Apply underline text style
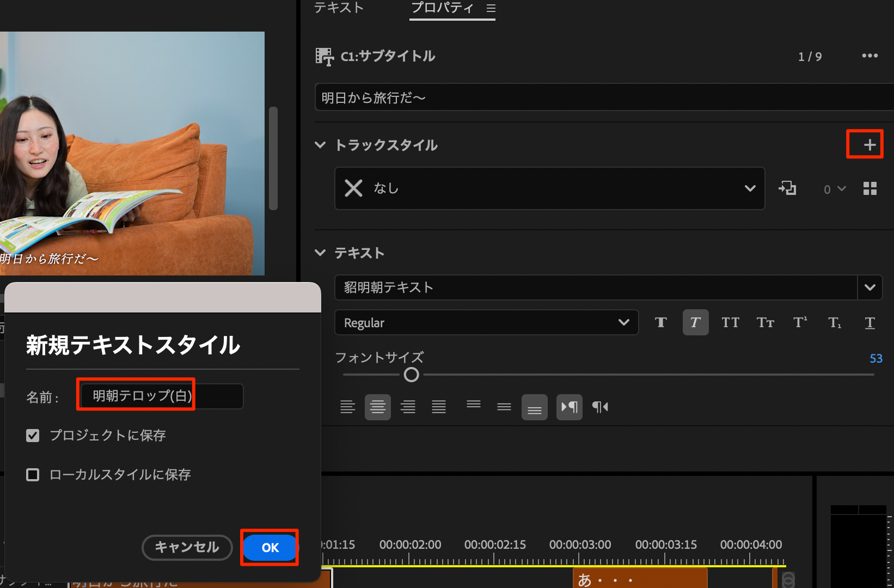 pyautogui.click(x=869, y=323)
